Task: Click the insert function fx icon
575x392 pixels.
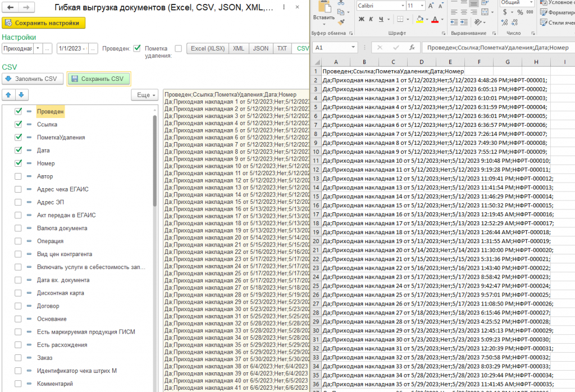Action: 412,48
